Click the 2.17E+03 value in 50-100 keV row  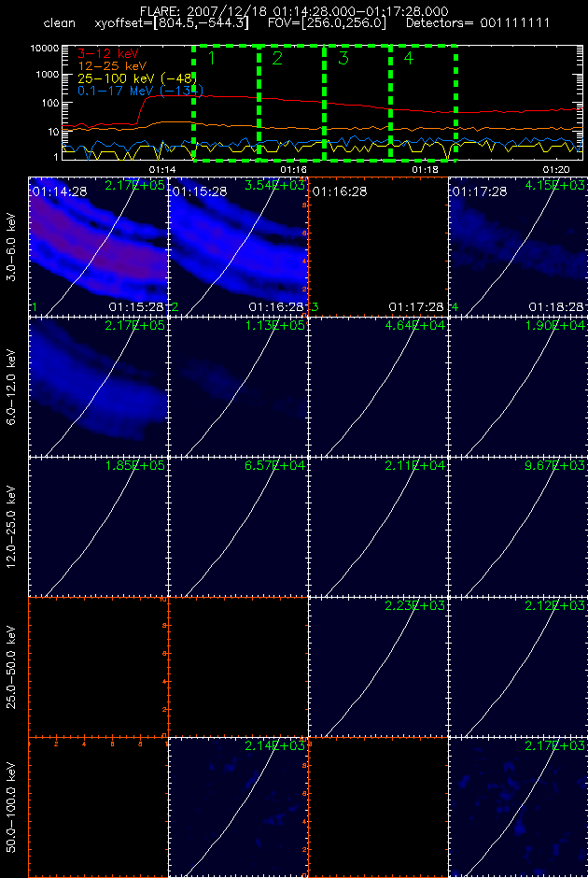pos(555,745)
